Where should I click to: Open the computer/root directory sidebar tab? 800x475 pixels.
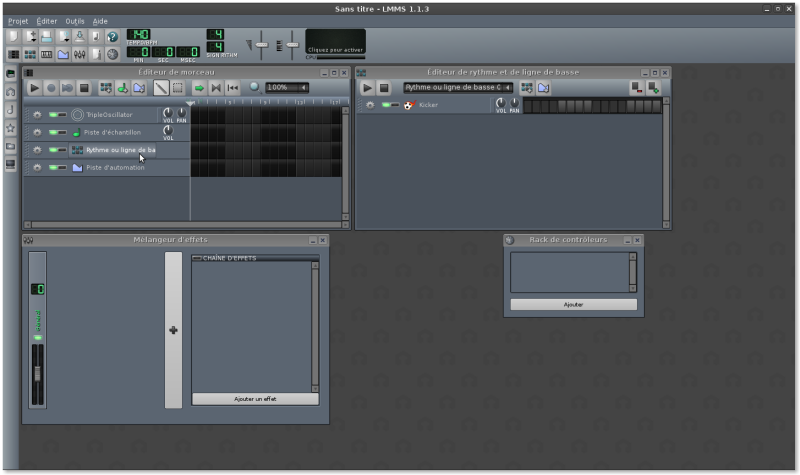(x=10, y=164)
